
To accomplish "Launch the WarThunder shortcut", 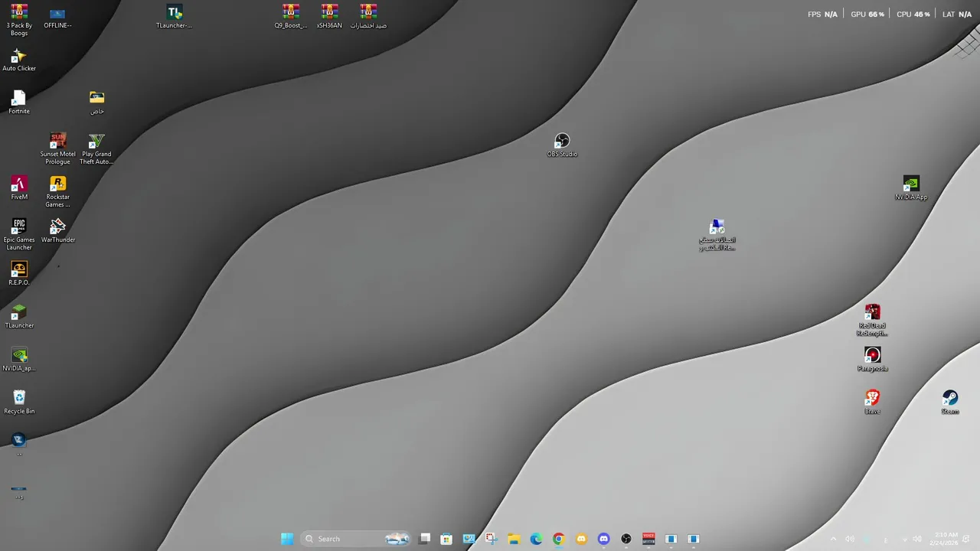I will (x=57, y=231).
